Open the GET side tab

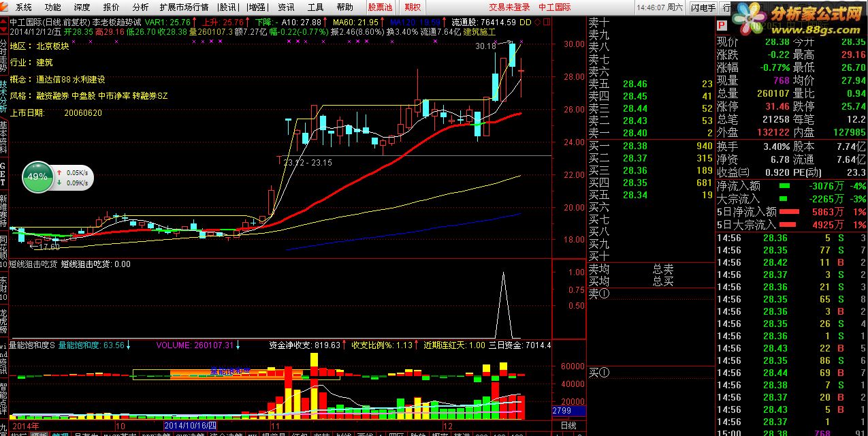pos(3,174)
